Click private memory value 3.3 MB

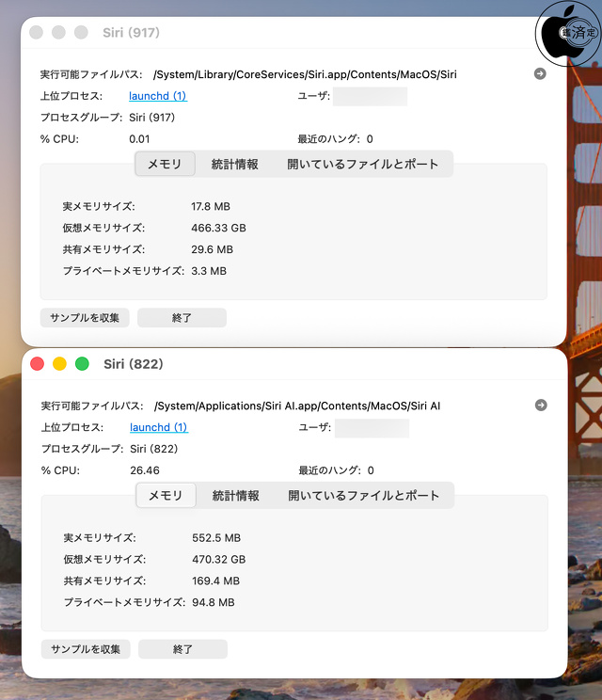[209, 271]
